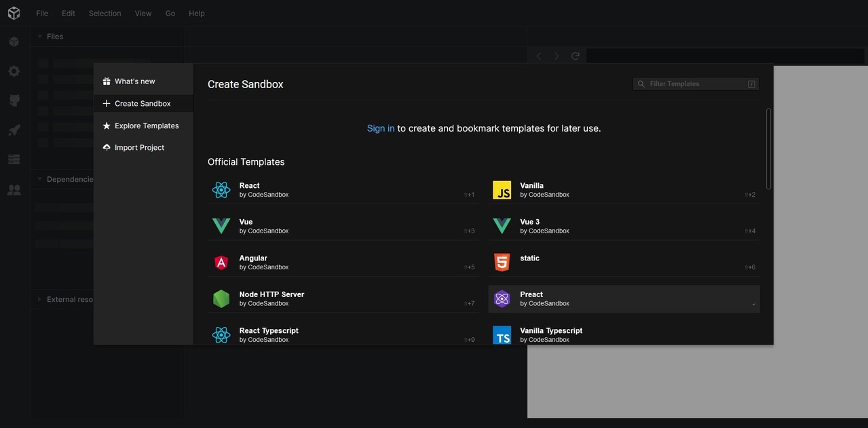This screenshot has width=868, height=428.
Task: Click the Sign in link
Action: pos(380,128)
